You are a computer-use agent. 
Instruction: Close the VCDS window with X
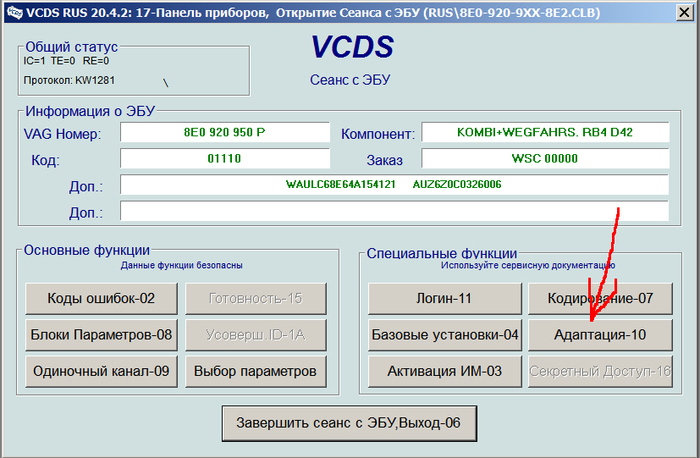(684, 12)
